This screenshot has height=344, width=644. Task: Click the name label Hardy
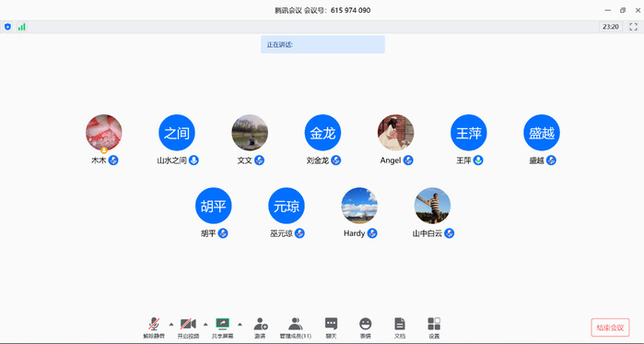coord(354,233)
